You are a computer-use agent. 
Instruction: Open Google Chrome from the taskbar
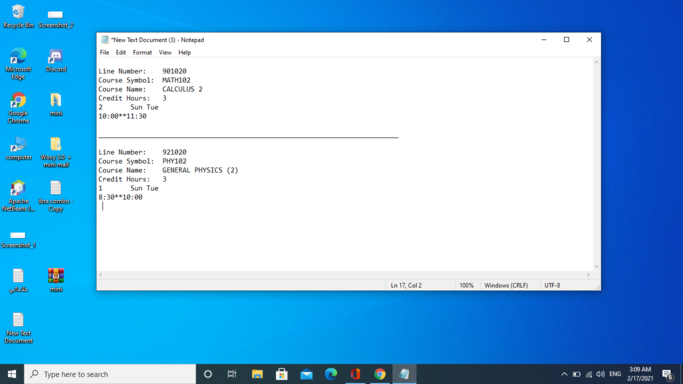coord(380,374)
